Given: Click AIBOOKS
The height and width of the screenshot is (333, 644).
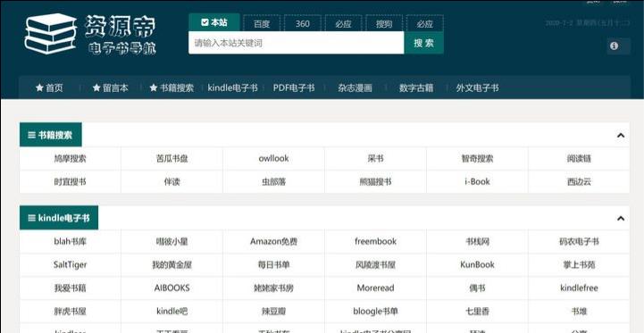Looking at the screenshot, I should click(x=171, y=288).
